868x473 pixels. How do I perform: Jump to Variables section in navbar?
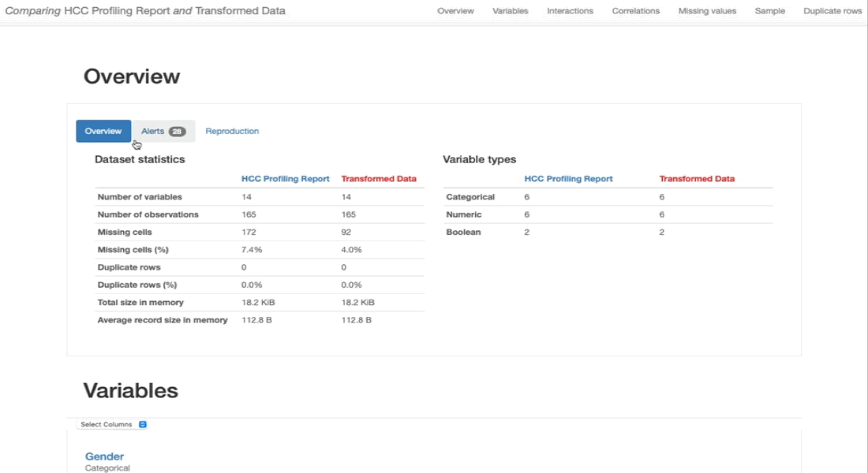(x=511, y=10)
